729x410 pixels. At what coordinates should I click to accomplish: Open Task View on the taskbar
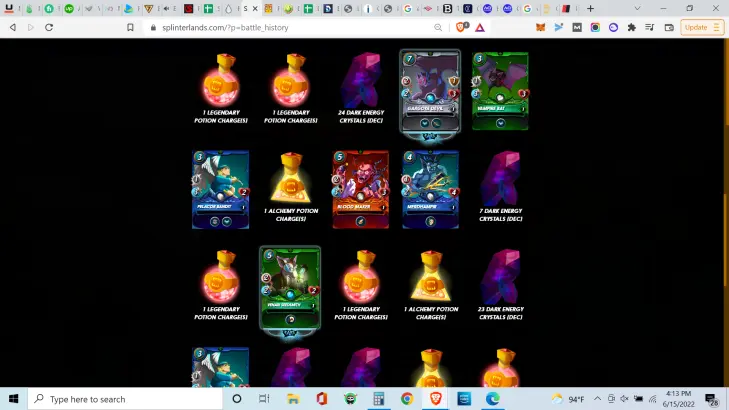point(264,399)
